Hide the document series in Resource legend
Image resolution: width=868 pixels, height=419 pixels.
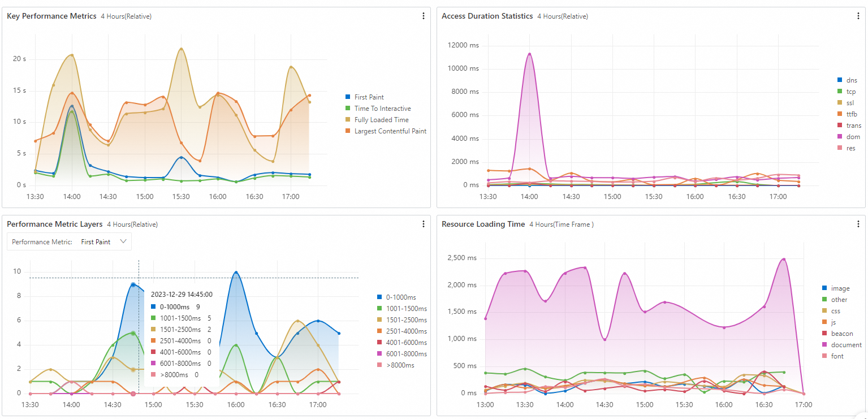pyautogui.click(x=841, y=345)
